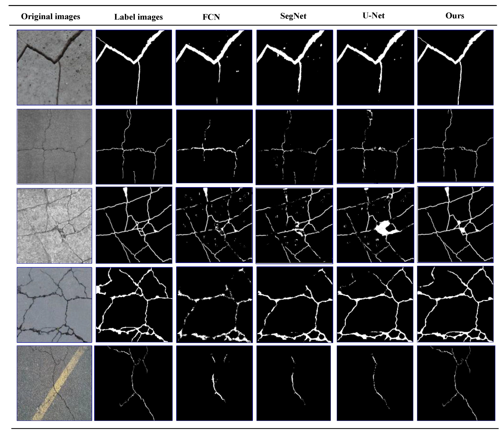Click the 'SegNet' column header

[293, 16]
